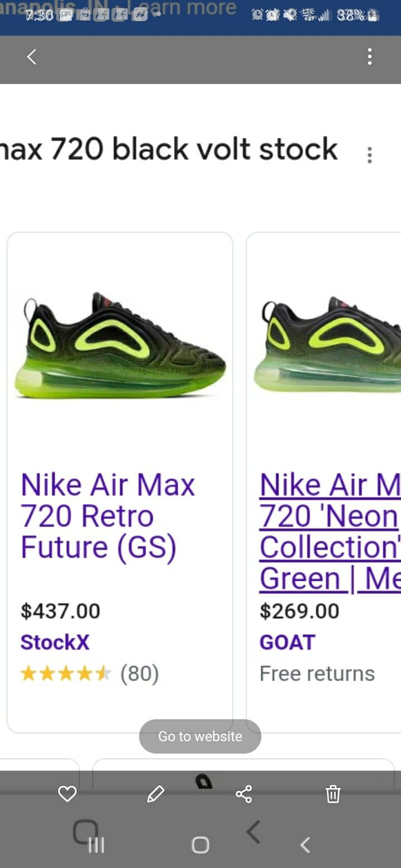
Task: Tap the 'max 720 black volt stock' search title
Action: 169,149
